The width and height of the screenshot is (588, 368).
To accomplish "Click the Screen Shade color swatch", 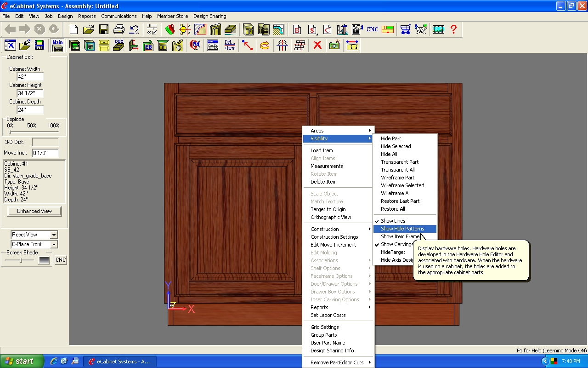I will click(44, 260).
